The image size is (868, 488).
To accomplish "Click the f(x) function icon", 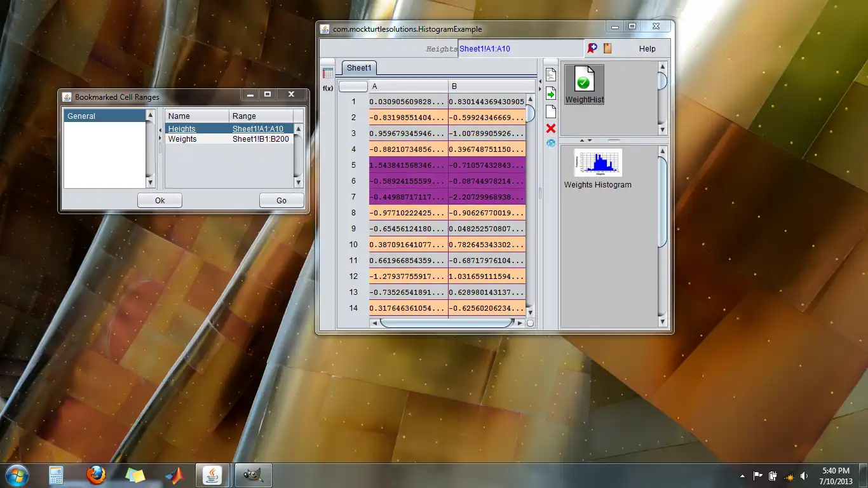I will point(328,88).
